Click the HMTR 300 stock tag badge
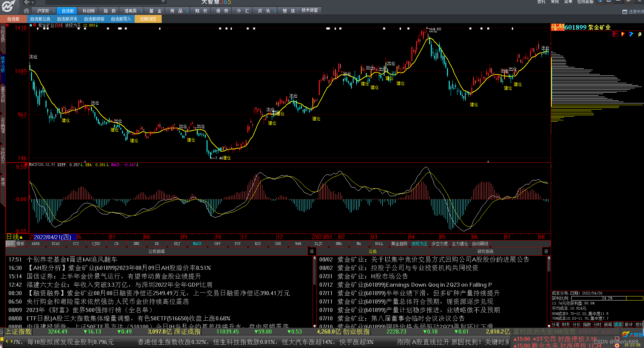The width and height of the screenshot is (644, 348). tap(557, 27)
